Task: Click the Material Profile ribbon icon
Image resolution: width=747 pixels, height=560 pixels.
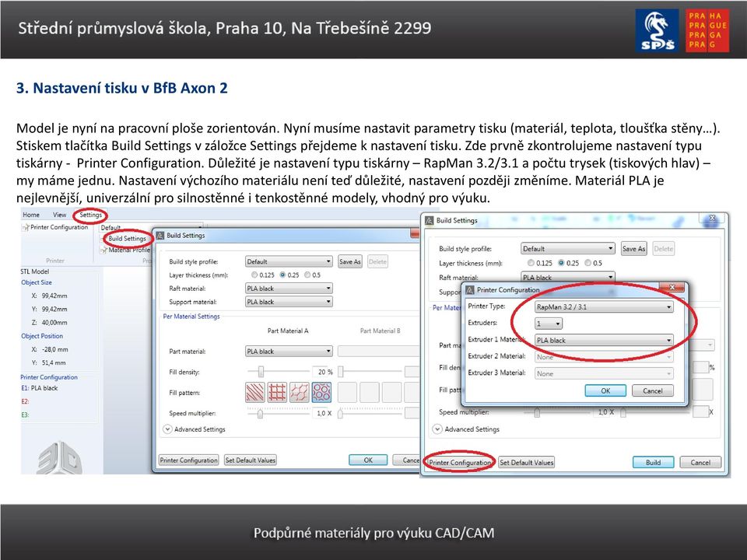Action: pos(103,250)
